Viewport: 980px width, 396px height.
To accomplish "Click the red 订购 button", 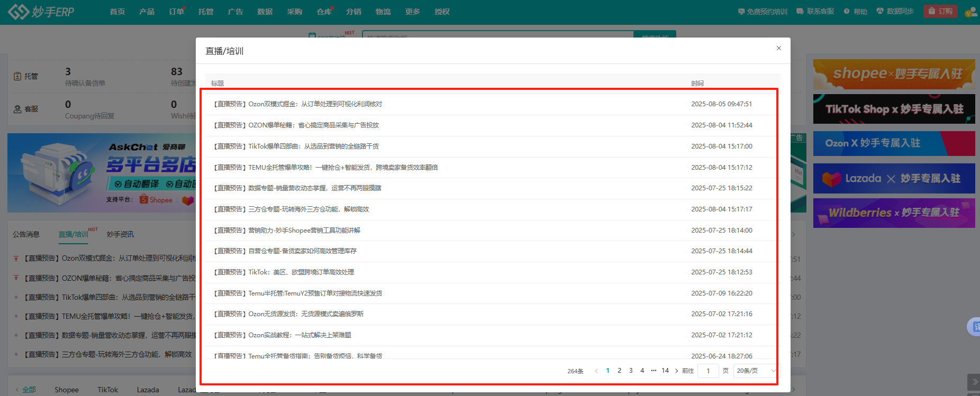I will (940, 11).
